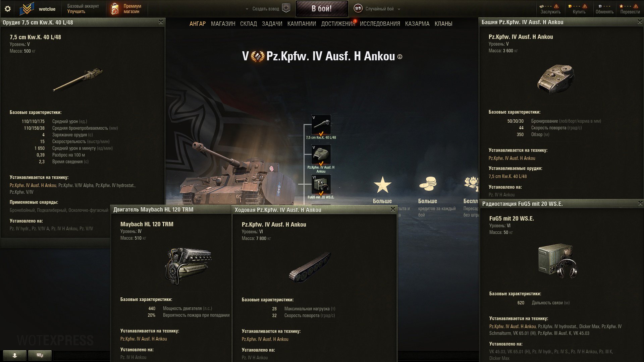Screen dimensions: 644x362
Task: Expand the Случайный бой battle mode dropdown
Action: [399, 9]
